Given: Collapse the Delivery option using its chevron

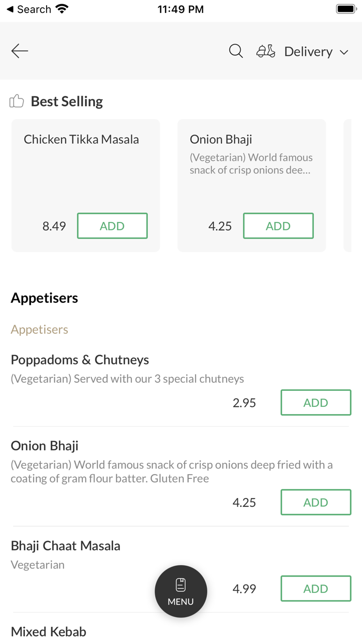Looking at the screenshot, I should (x=344, y=52).
